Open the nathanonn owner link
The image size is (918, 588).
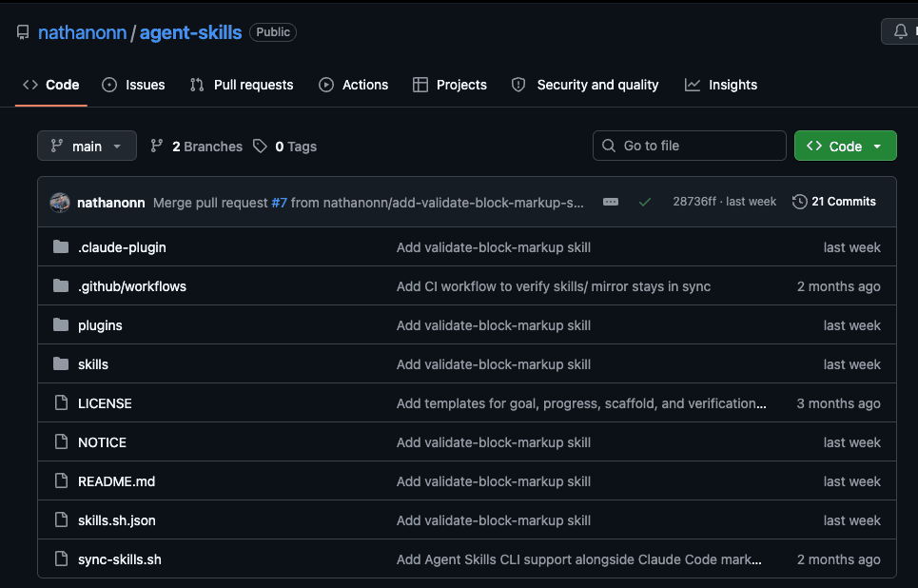tap(82, 32)
